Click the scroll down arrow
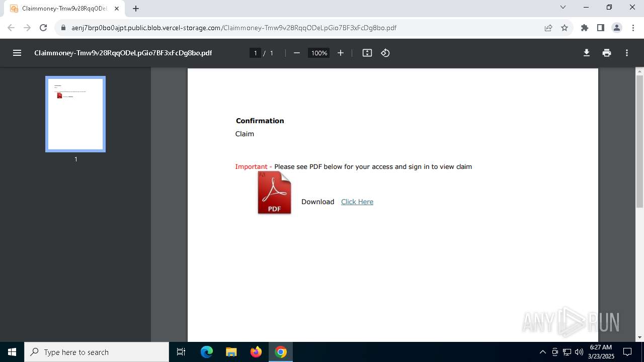 pos(639,337)
